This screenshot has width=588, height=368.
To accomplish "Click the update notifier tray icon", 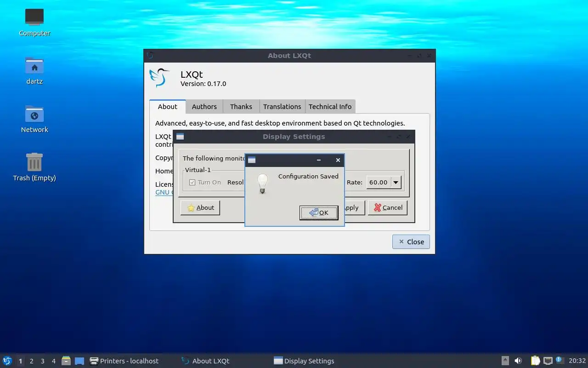I will (559, 360).
